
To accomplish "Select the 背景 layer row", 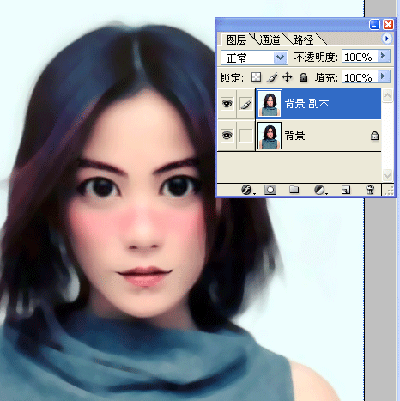I will [318, 136].
